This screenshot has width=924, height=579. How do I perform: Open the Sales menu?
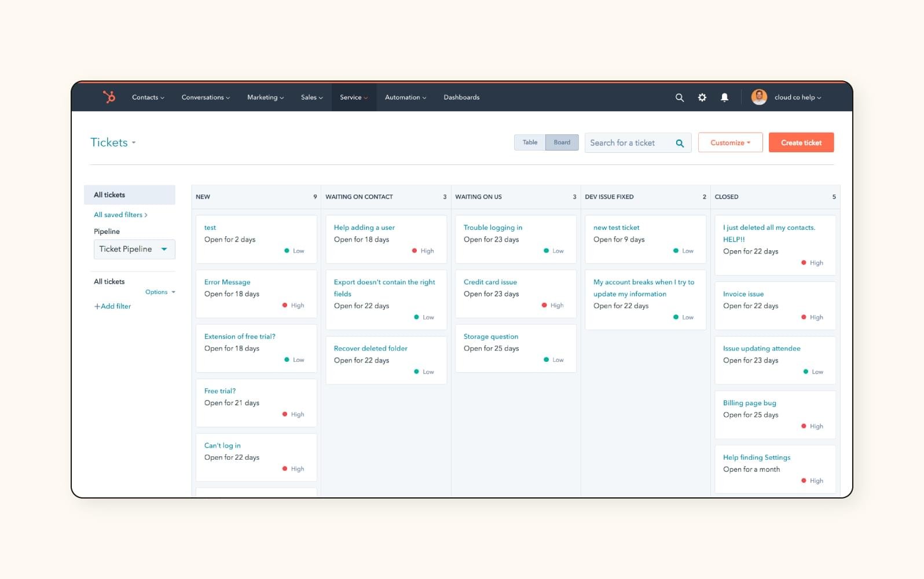coord(311,97)
